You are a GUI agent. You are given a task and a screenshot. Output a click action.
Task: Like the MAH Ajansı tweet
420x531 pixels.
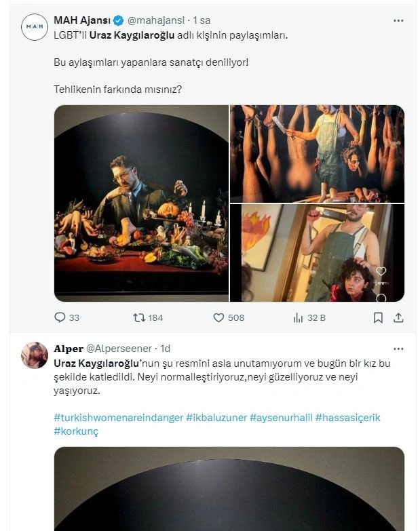(218, 317)
